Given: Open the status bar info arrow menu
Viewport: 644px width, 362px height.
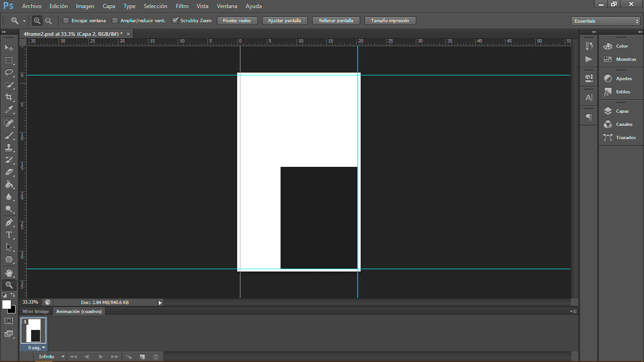Looking at the screenshot, I should coord(160,303).
